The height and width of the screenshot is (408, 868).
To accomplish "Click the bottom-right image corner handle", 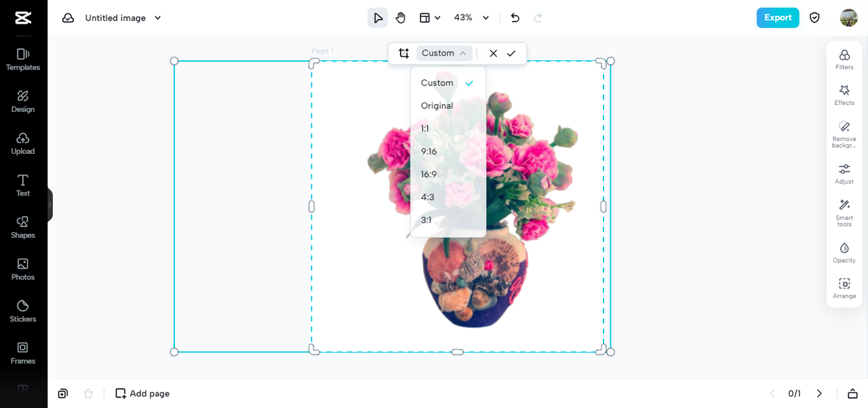I will pos(610,352).
